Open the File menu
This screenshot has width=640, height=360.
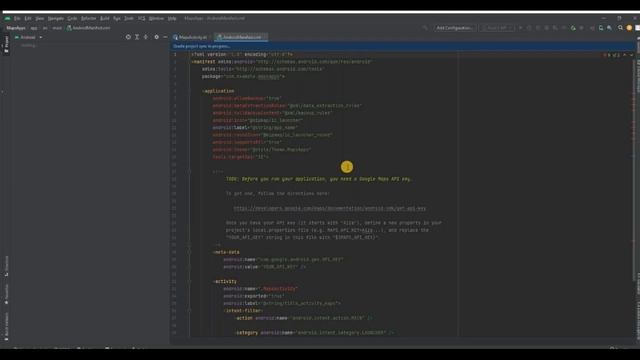(17, 18)
